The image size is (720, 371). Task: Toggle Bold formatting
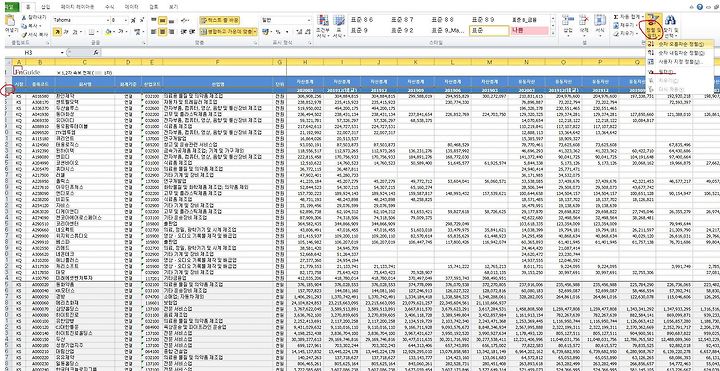[57, 32]
